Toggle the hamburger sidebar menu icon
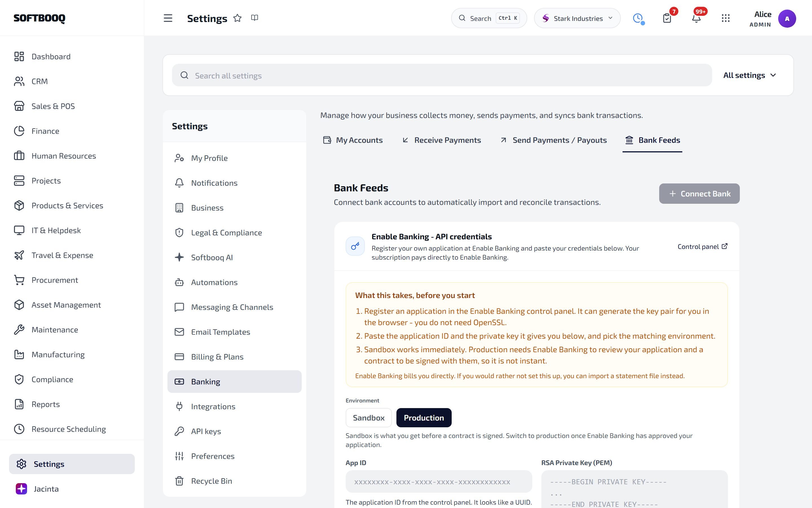 pyautogui.click(x=168, y=18)
